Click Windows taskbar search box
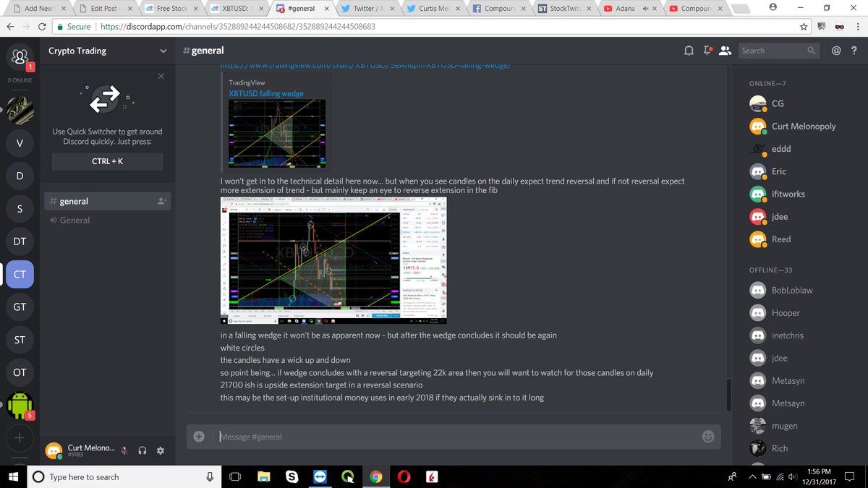 [124, 476]
